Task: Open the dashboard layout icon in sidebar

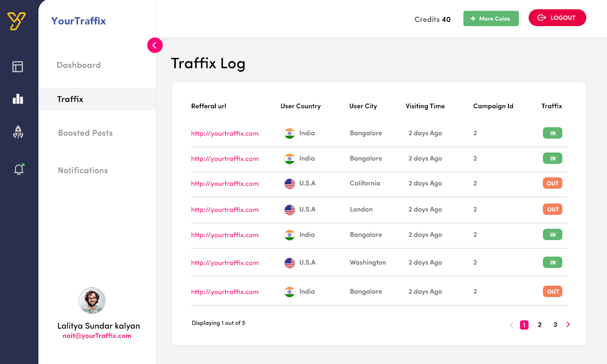Action: (x=18, y=67)
